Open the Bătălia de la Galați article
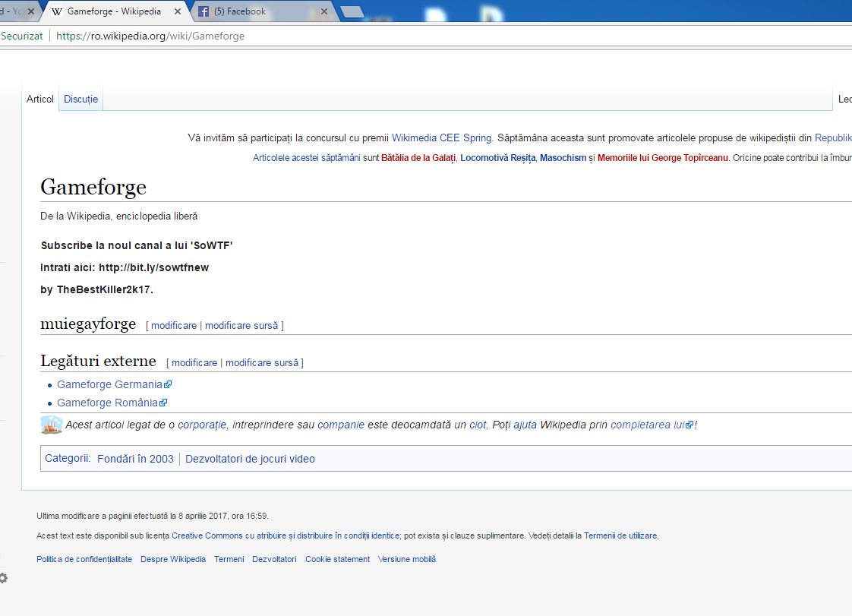This screenshot has width=852, height=616. [418, 158]
